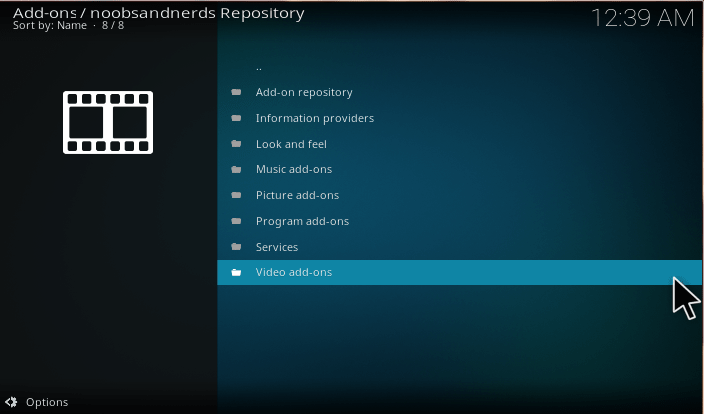704x414 pixels.
Task: Click the folder icon beside Services
Action: [236, 247]
